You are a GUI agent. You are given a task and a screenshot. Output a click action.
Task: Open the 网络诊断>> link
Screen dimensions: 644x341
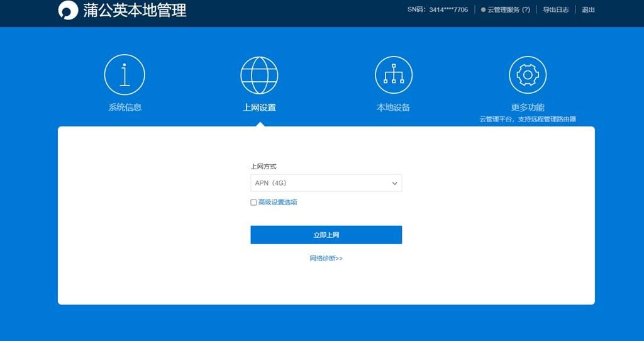click(326, 259)
